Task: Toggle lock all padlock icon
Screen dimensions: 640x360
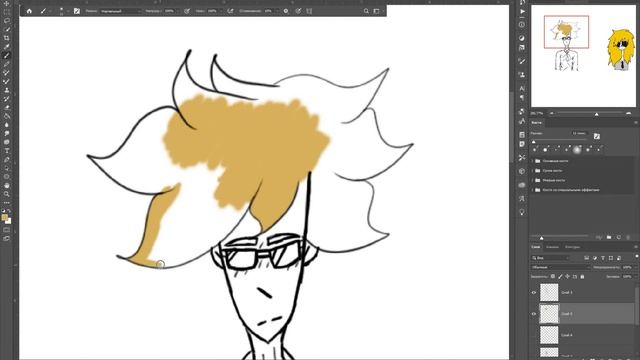Action: pos(582,276)
